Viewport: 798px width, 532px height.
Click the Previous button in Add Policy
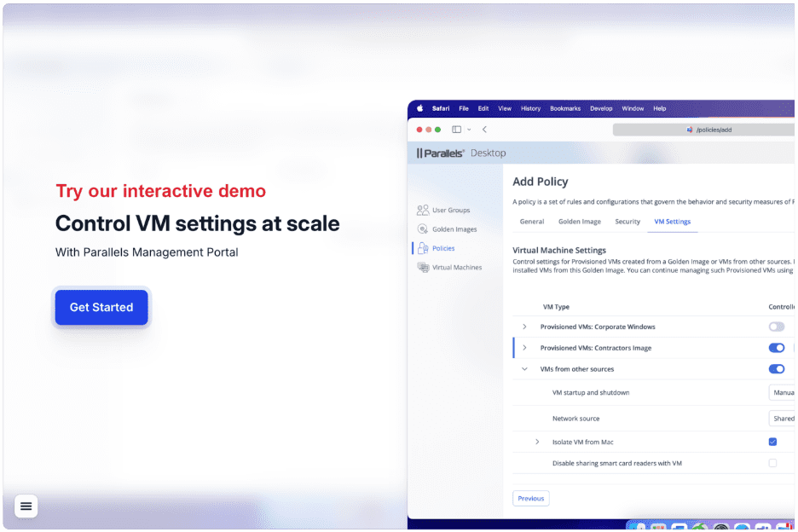pos(530,498)
